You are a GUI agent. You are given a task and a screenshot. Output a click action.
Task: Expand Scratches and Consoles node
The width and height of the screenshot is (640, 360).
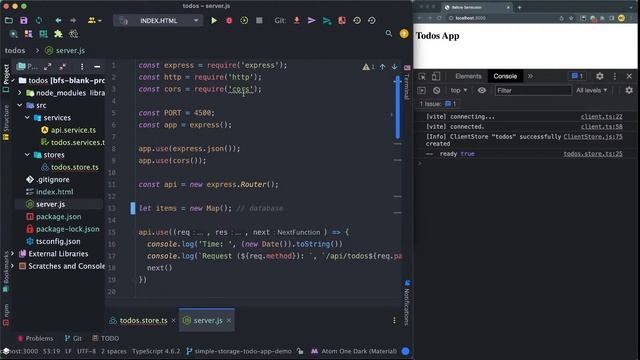coord(13,266)
